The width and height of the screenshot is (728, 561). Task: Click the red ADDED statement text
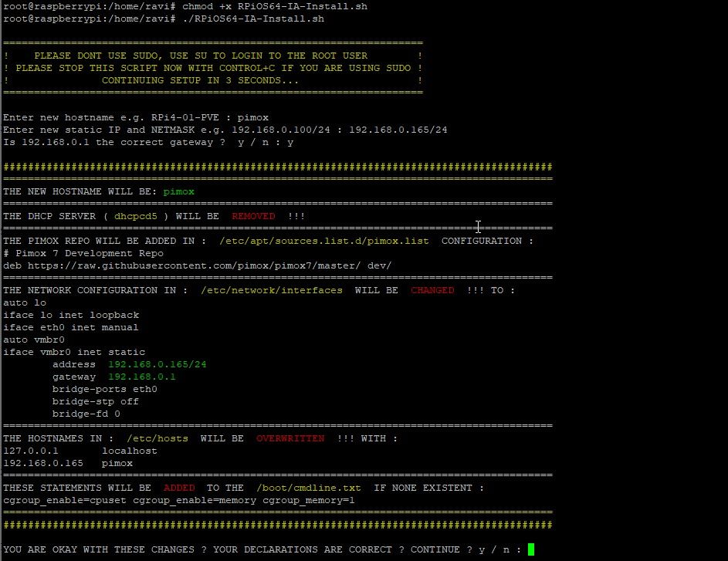(178, 488)
